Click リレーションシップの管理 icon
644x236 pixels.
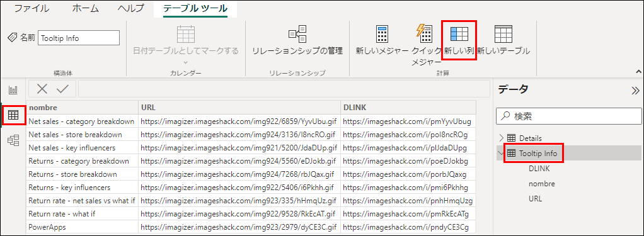coord(297,33)
